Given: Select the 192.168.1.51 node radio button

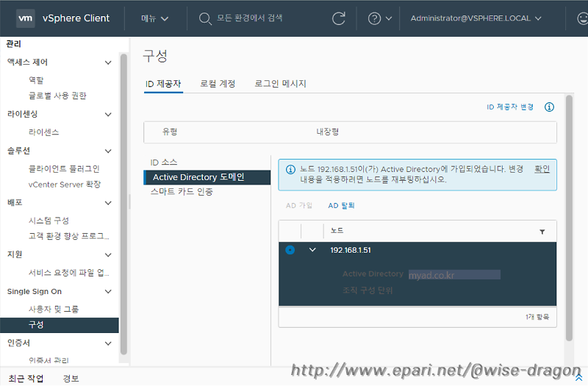Looking at the screenshot, I should 290,250.
